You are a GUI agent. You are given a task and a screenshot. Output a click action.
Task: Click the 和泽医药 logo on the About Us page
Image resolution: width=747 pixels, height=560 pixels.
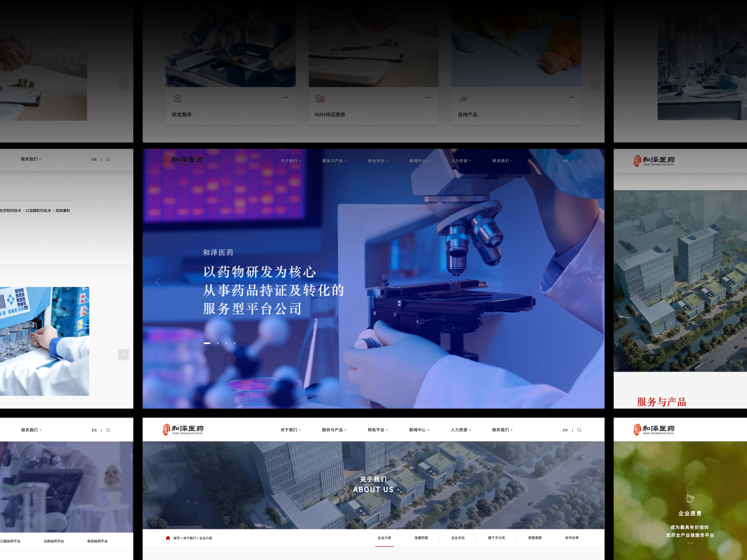(x=183, y=430)
